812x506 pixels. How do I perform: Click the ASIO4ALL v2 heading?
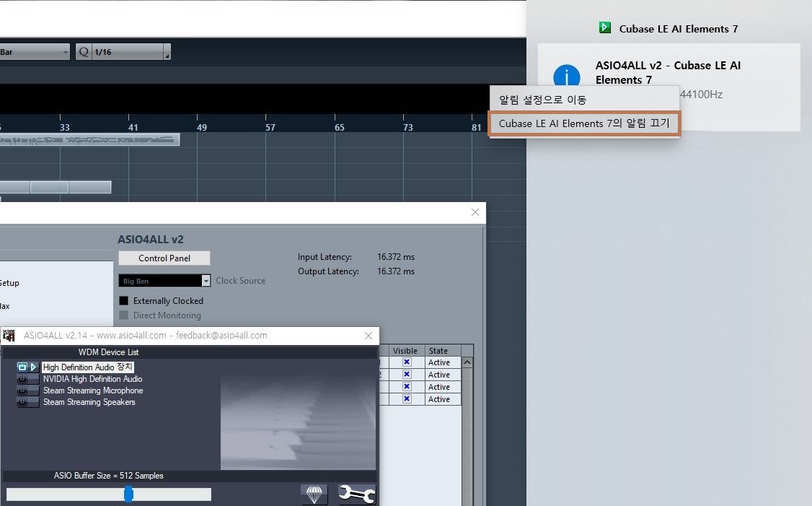pos(151,240)
